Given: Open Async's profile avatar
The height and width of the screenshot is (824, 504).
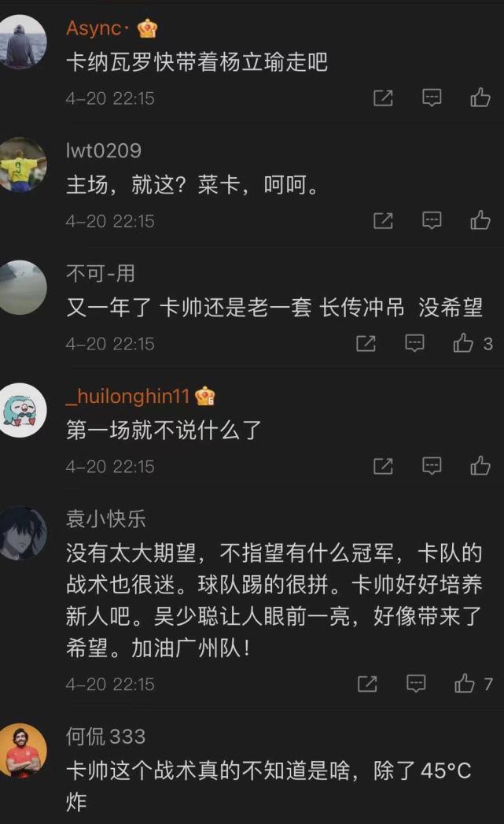Looking at the screenshot, I should pyautogui.click(x=21, y=42).
